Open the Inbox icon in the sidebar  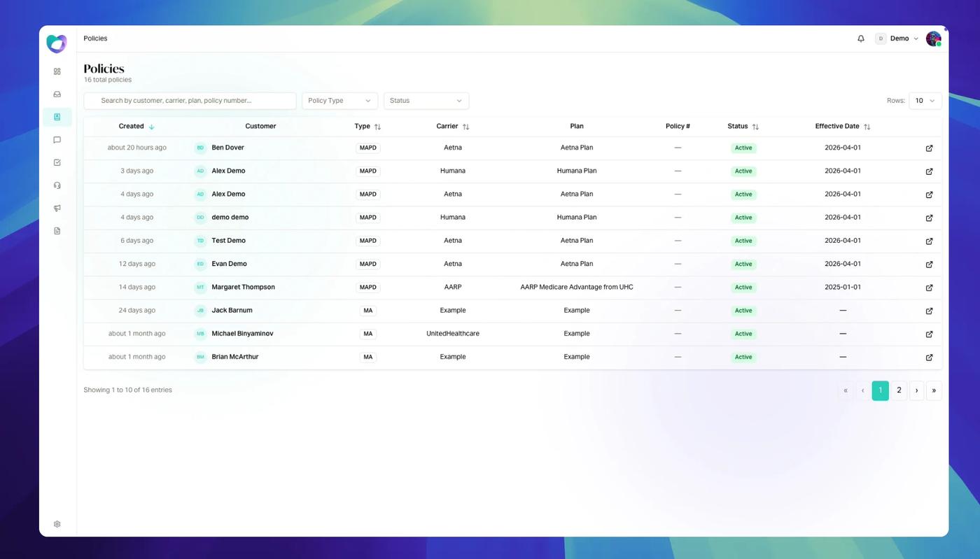click(57, 94)
